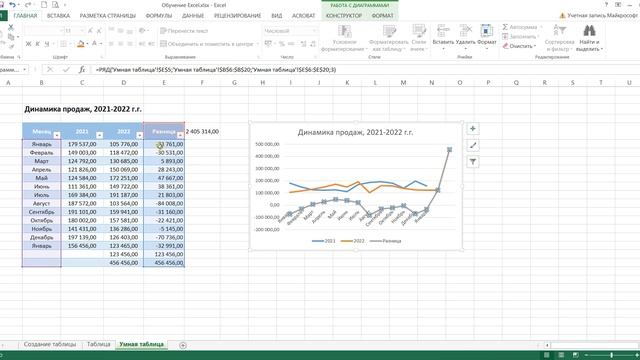
Task: Click the Вставить insert cells icon
Action: pyautogui.click(x=443, y=31)
